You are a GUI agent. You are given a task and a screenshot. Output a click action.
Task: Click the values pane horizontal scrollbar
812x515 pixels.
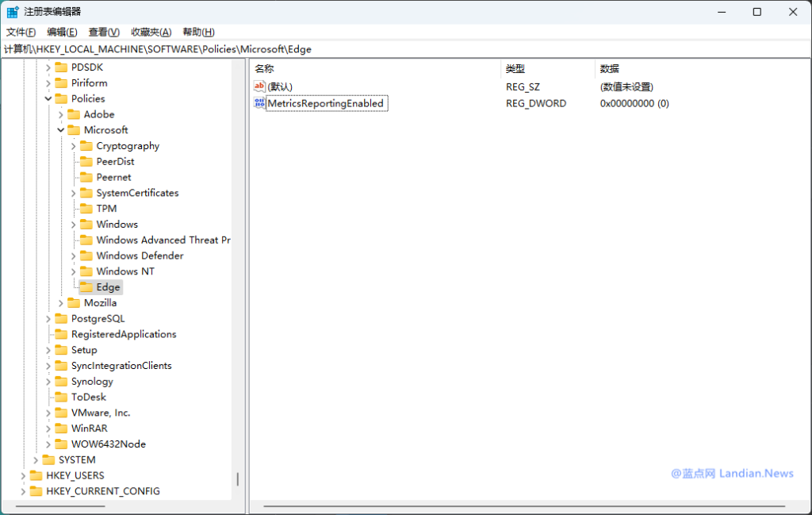coord(524,506)
